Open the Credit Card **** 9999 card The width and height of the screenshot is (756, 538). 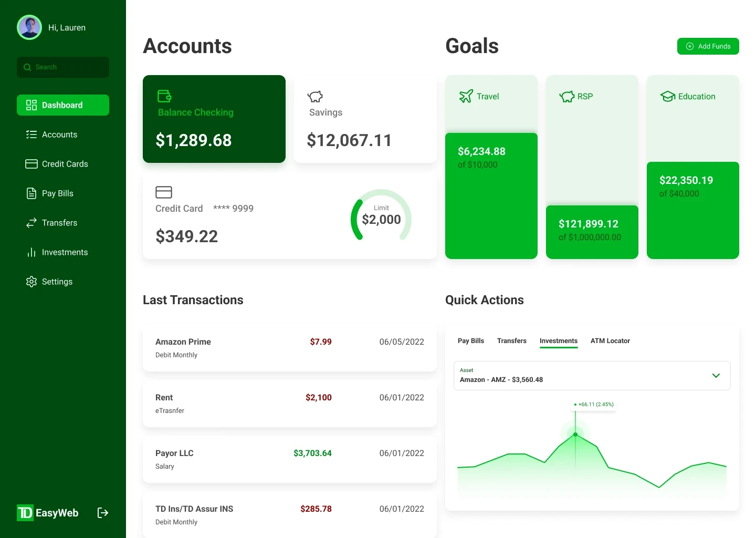tap(290, 215)
